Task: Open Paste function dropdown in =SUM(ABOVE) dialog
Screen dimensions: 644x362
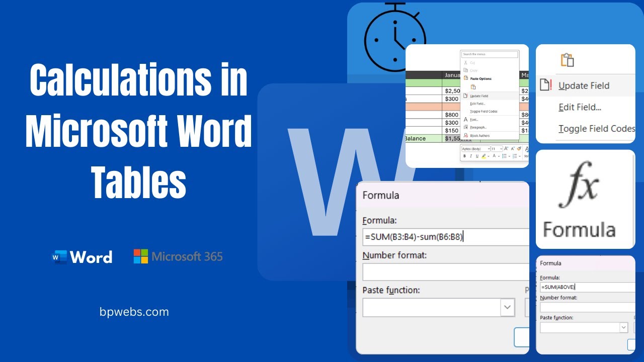Action: [624, 327]
